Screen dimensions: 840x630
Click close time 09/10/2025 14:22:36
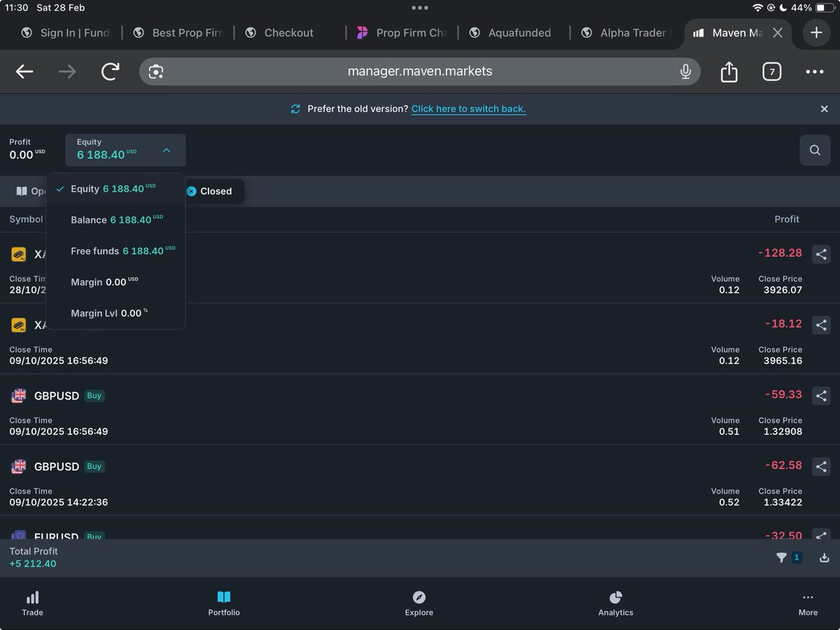pos(59,502)
